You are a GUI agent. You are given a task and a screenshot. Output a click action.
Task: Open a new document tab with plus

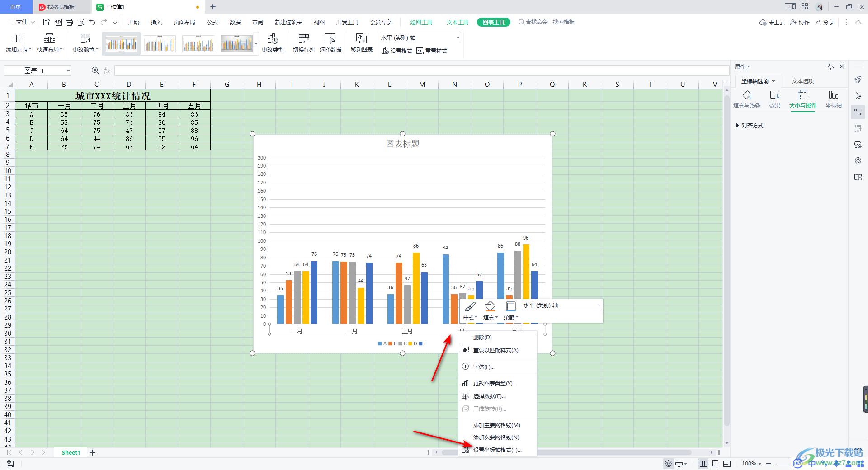point(213,7)
